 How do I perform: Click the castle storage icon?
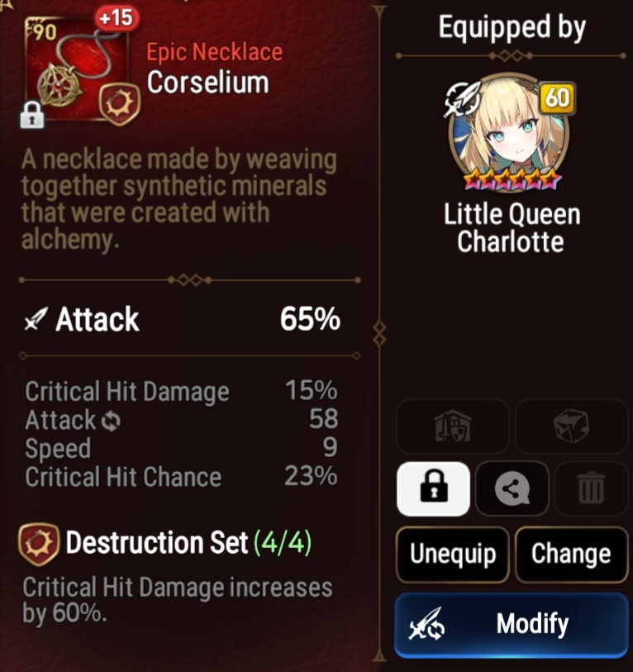pos(453,427)
